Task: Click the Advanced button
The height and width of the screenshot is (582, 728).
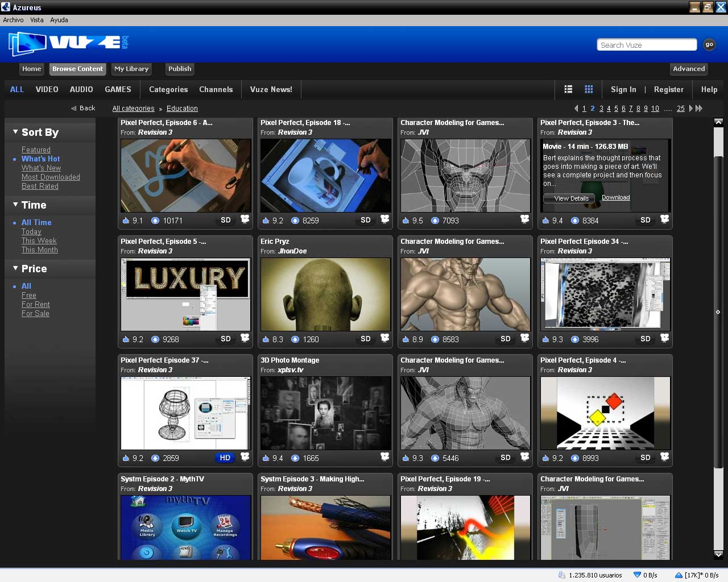Action: 689,69
